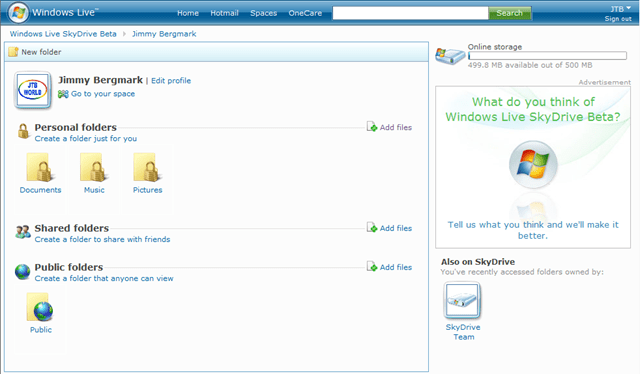Open Spaces from the top navigation
Viewport: 640px width, 374px height.
[263, 13]
